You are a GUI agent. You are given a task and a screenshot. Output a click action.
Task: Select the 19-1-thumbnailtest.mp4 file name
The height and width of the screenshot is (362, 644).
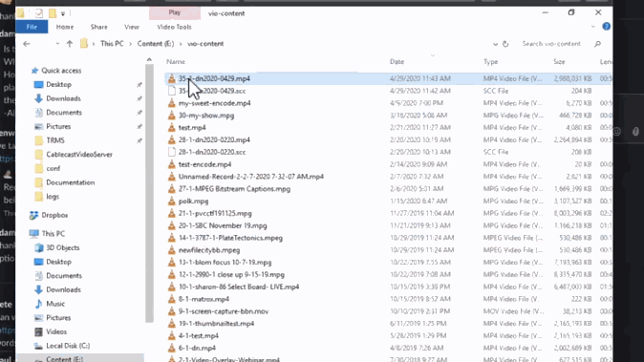[217, 324]
